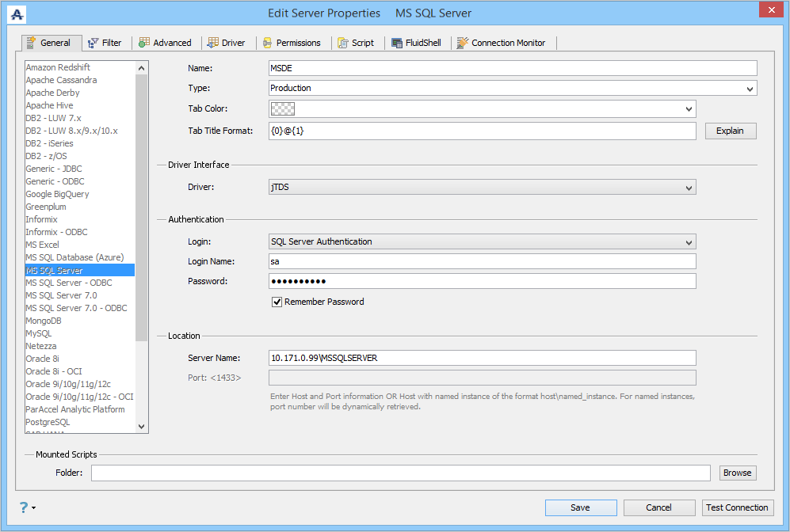790x532 pixels.
Task: Click the Driver tab icon
Action: tap(213, 43)
